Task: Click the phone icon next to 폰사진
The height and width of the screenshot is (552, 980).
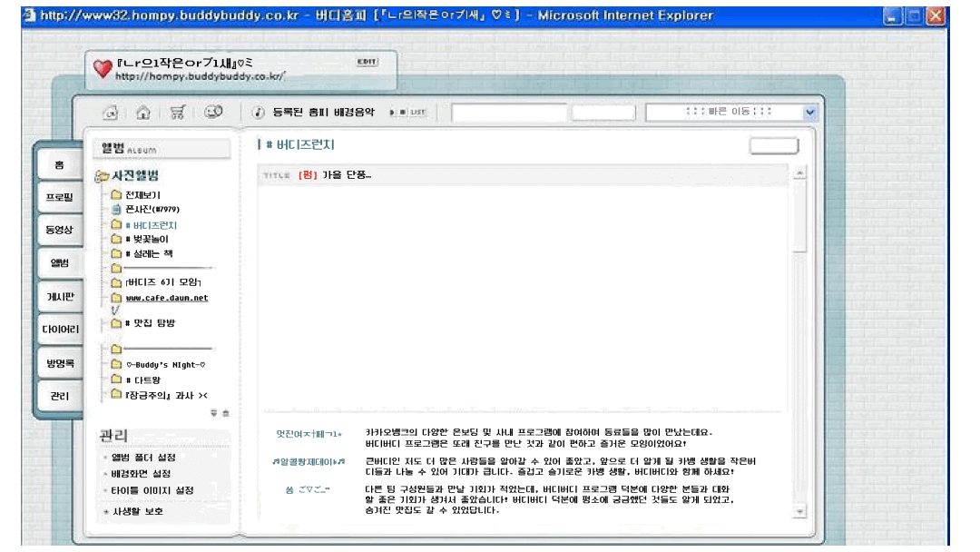Action: pos(116,210)
